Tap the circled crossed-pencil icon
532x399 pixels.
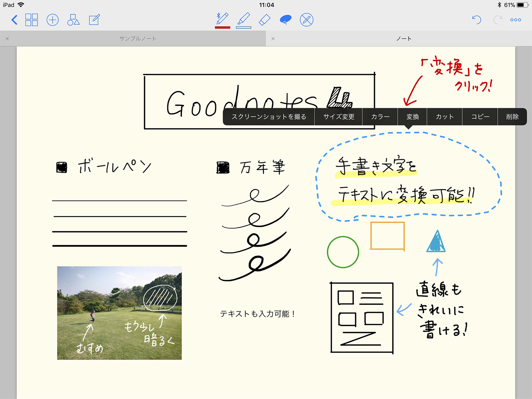point(306,20)
